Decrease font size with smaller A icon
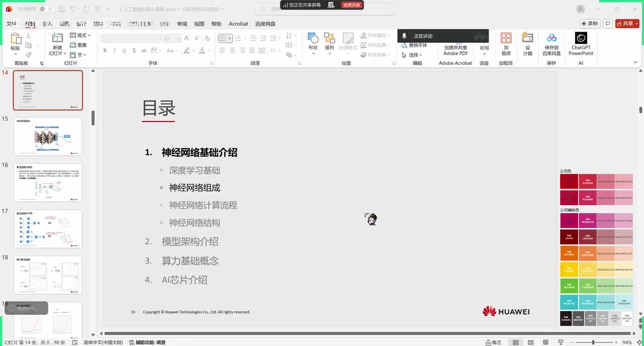644x346 pixels. point(197,38)
